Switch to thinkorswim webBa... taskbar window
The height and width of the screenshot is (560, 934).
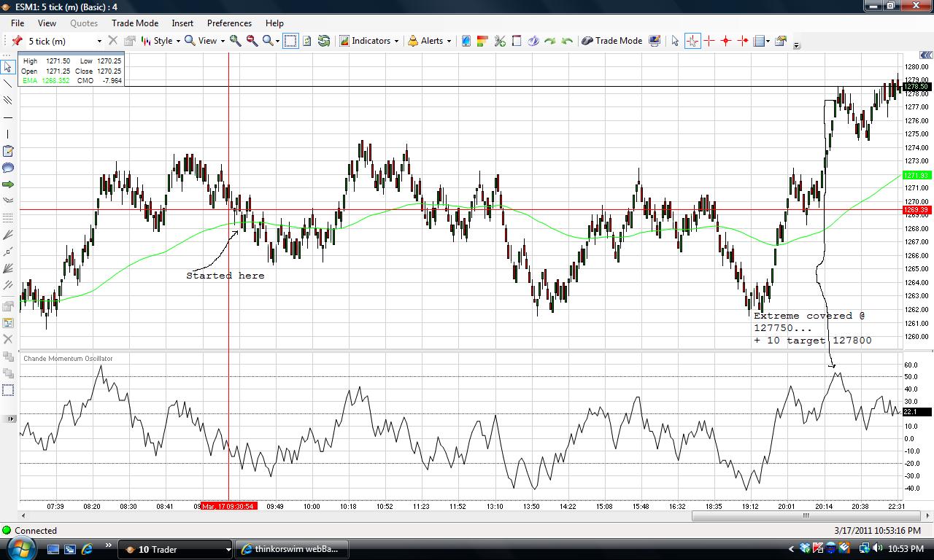[x=292, y=549]
